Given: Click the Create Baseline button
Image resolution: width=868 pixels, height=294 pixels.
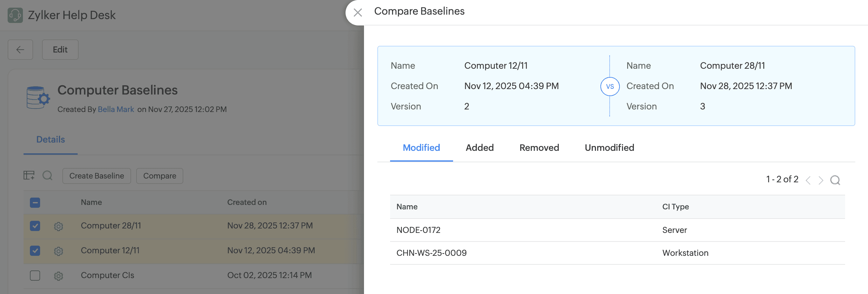Looking at the screenshot, I should coord(96,176).
